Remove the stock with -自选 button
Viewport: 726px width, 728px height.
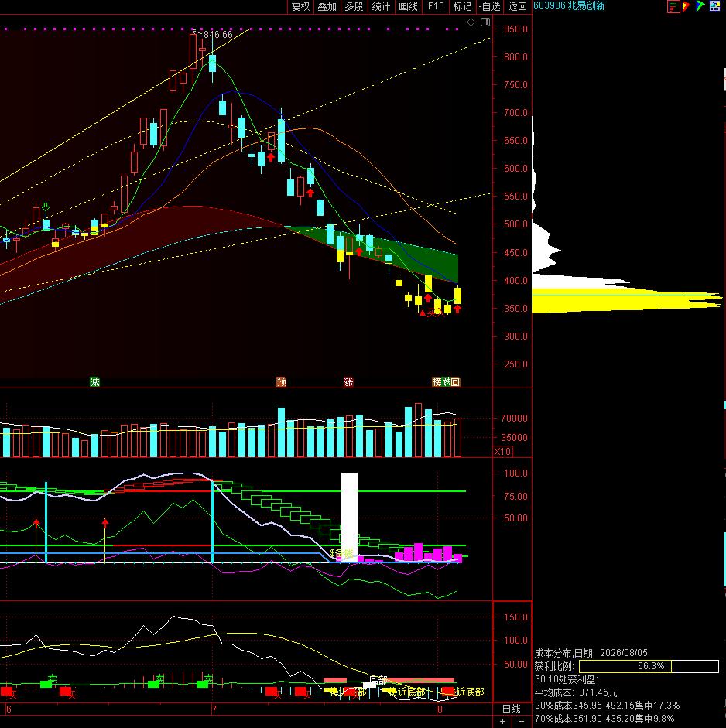(490, 6)
